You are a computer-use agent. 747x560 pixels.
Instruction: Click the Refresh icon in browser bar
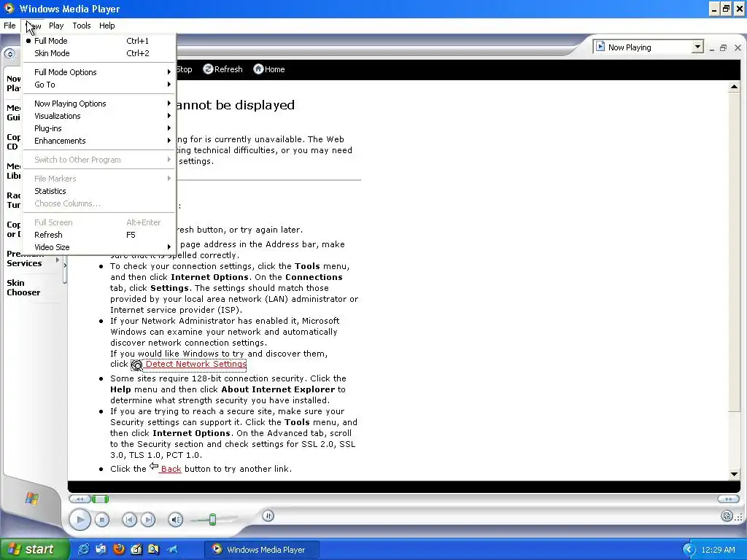[208, 69]
